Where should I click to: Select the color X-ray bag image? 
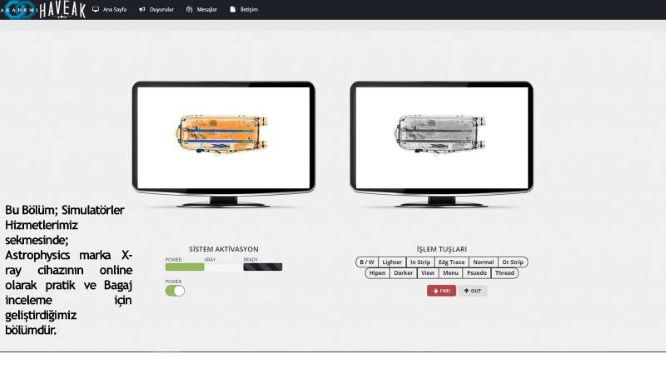click(x=222, y=134)
